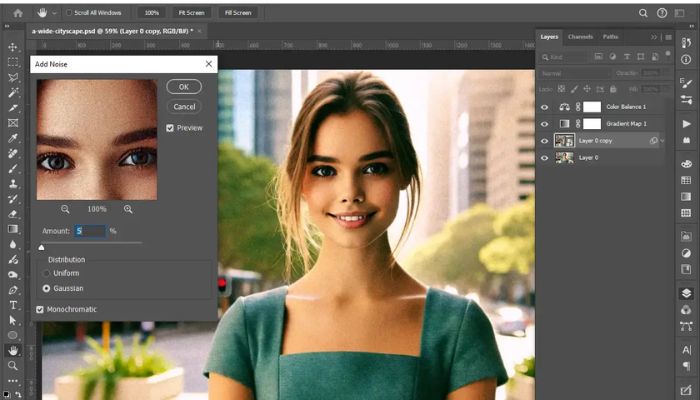700x400 pixels.
Task: Click the foreground/background color swatch
Action: click(x=6, y=394)
